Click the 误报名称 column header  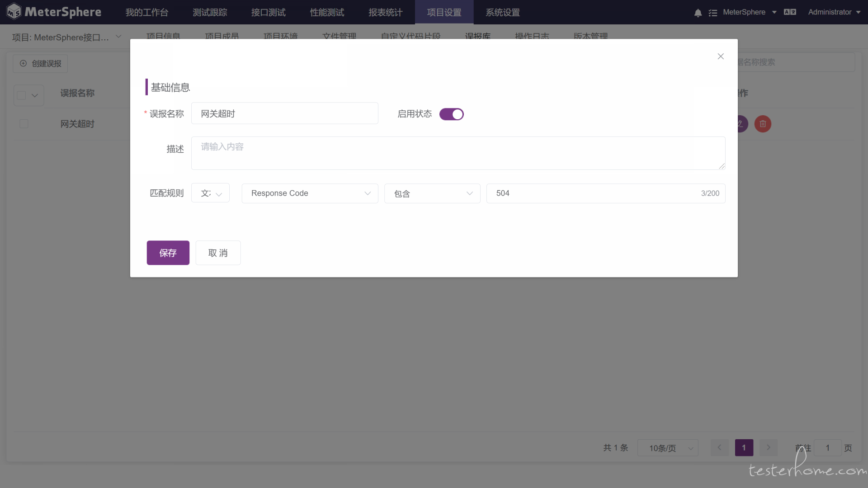click(77, 93)
